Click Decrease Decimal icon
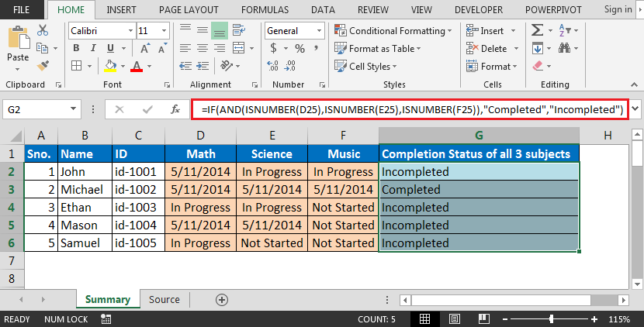 coord(289,66)
